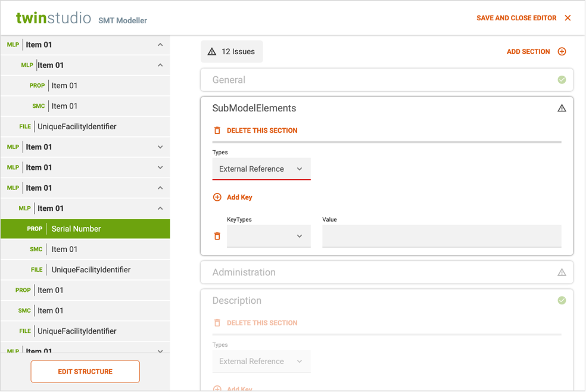Open the empty KeyTypes dropdown

click(x=269, y=236)
